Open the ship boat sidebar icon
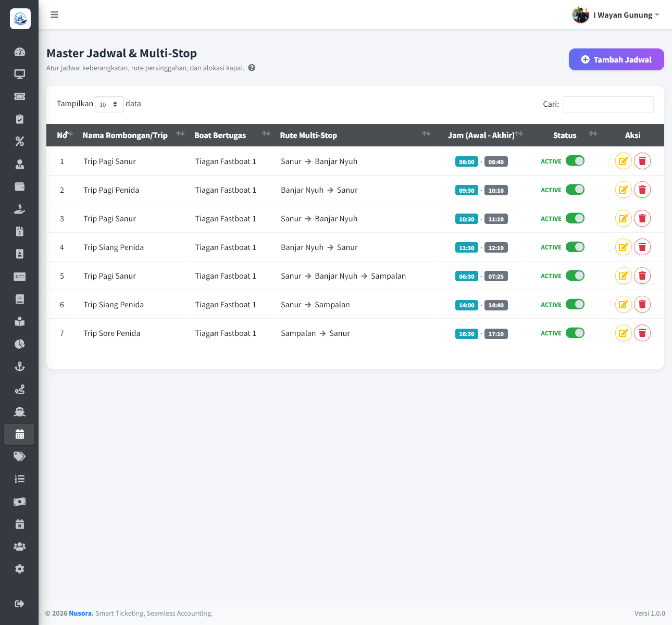The height and width of the screenshot is (625, 672). pyautogui.click(x=19, y=411)
